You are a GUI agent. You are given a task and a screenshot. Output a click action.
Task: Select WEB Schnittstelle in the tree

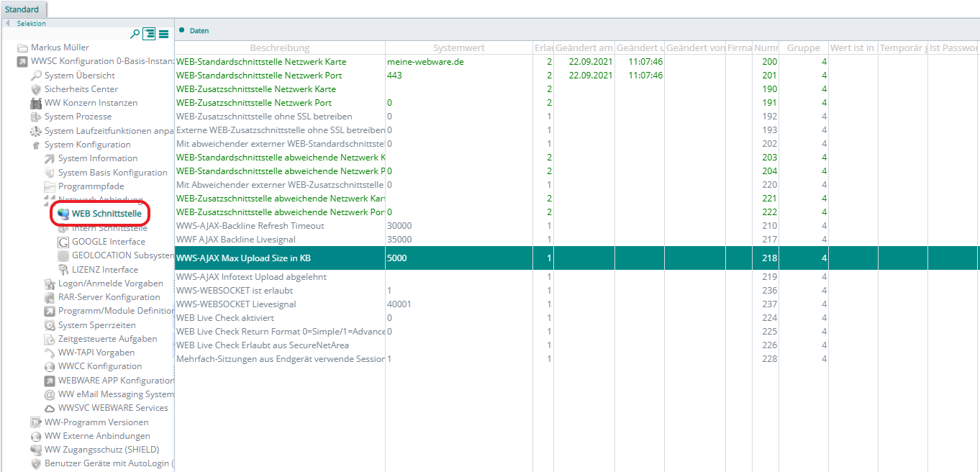click(106, 214)
